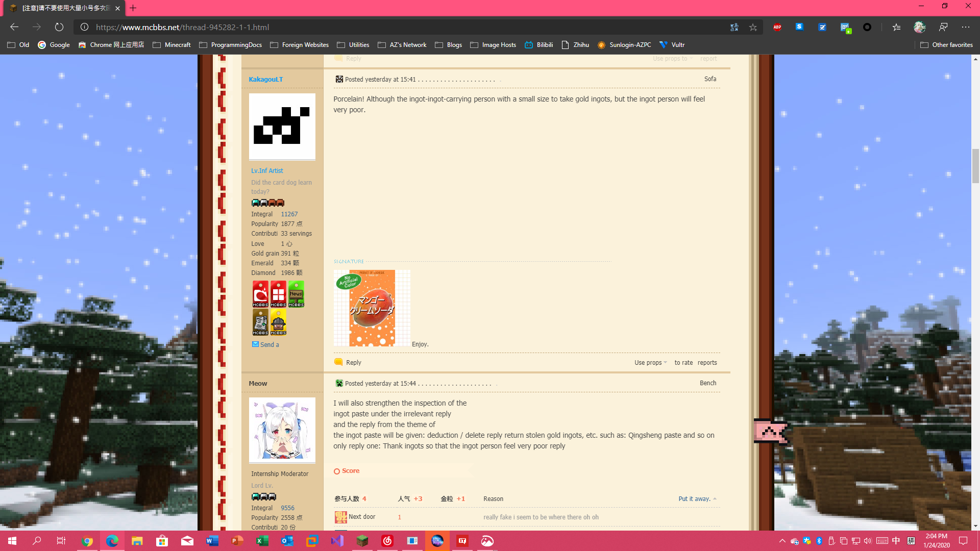Click the browser Refresh icon
This screenshot has width=980, height=551.
pos(59,27)
